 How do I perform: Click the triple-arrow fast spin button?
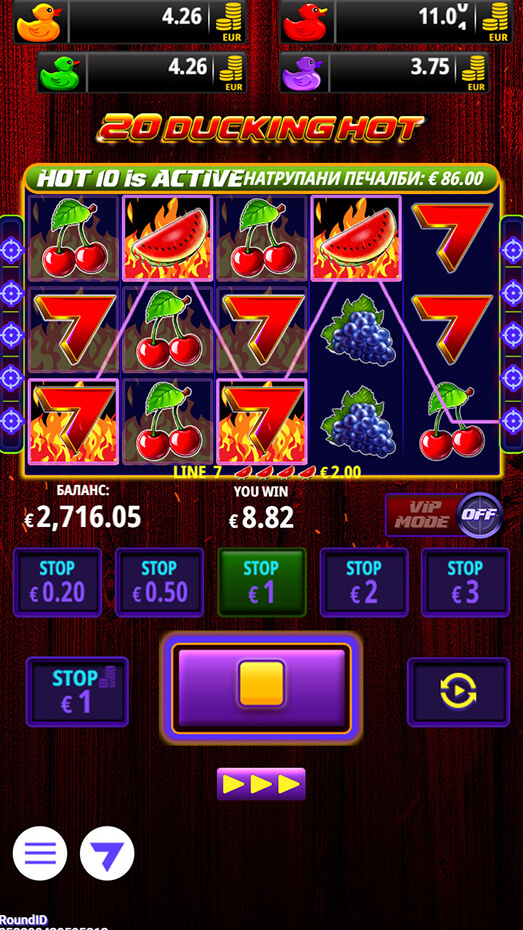coord(261,784)
